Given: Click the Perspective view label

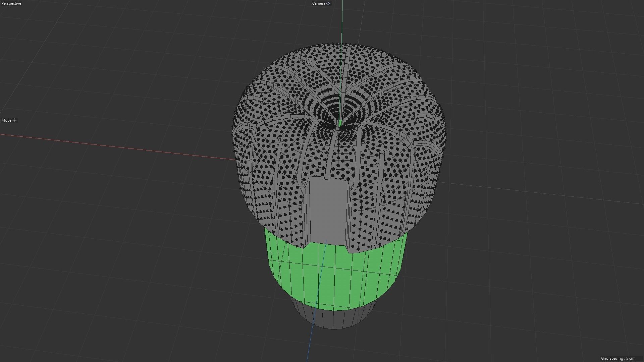Looking at the screenshot, I should [11, 3].
